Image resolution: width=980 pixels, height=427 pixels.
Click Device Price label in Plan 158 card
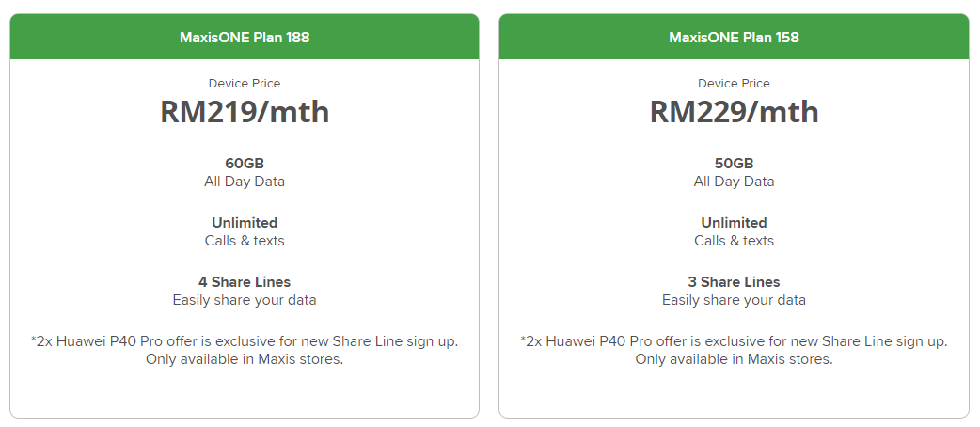tap(734, 84)
